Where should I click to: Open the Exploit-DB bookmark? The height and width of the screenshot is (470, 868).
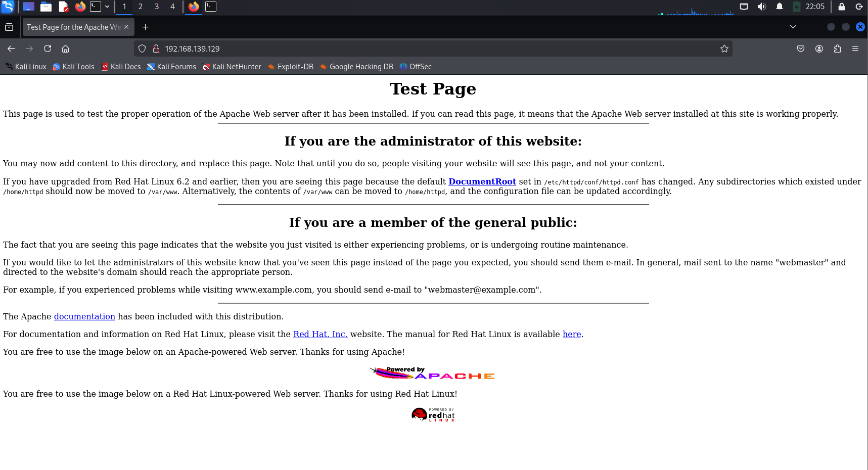(x=291, y=67)
